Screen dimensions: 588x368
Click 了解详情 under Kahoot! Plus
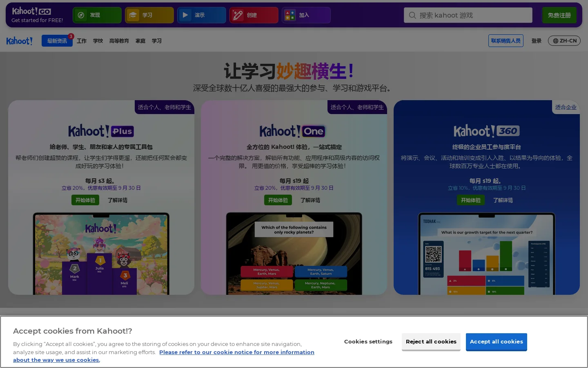coord(118,200)
